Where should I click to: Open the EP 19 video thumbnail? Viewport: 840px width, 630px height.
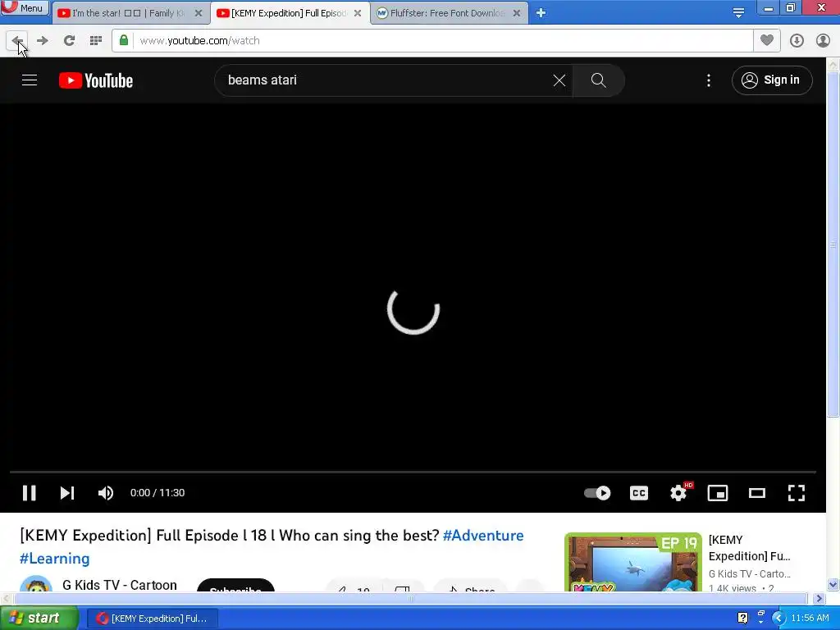click(x=632, y=562)
